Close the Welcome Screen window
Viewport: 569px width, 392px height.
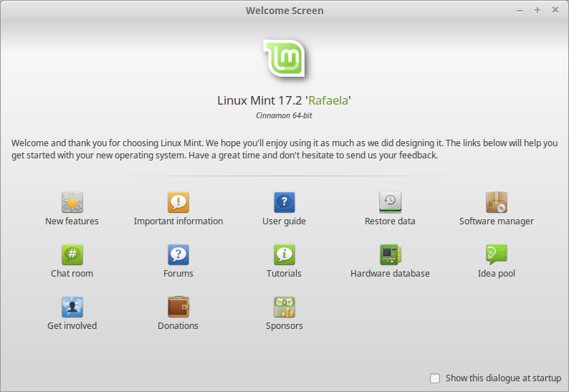click(555, 10)
